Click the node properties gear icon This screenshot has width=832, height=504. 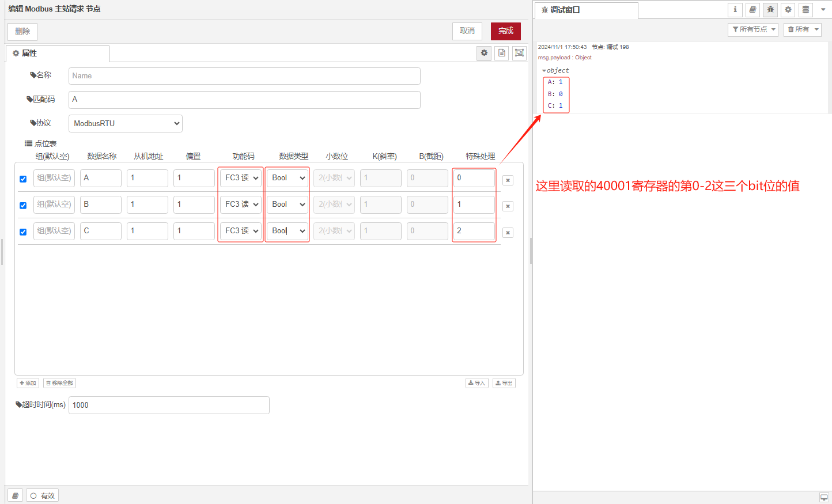coord(484,53)
